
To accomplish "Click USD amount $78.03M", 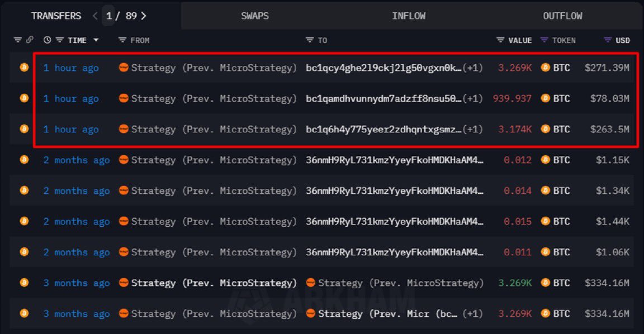I will (609, 98).
